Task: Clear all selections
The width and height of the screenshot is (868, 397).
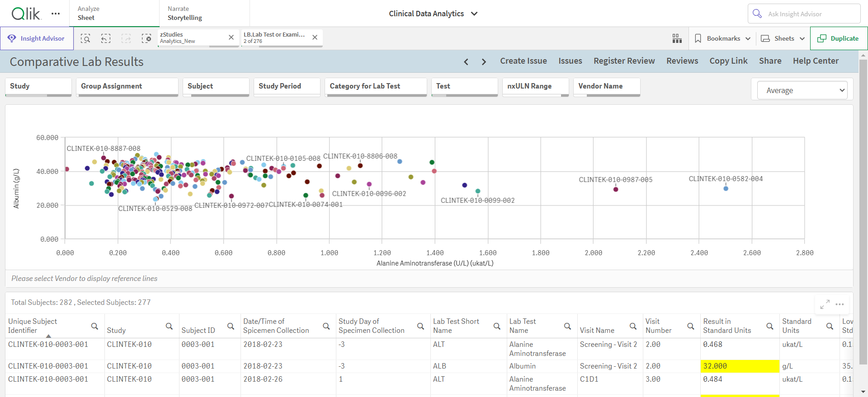Action: [146, 38]
